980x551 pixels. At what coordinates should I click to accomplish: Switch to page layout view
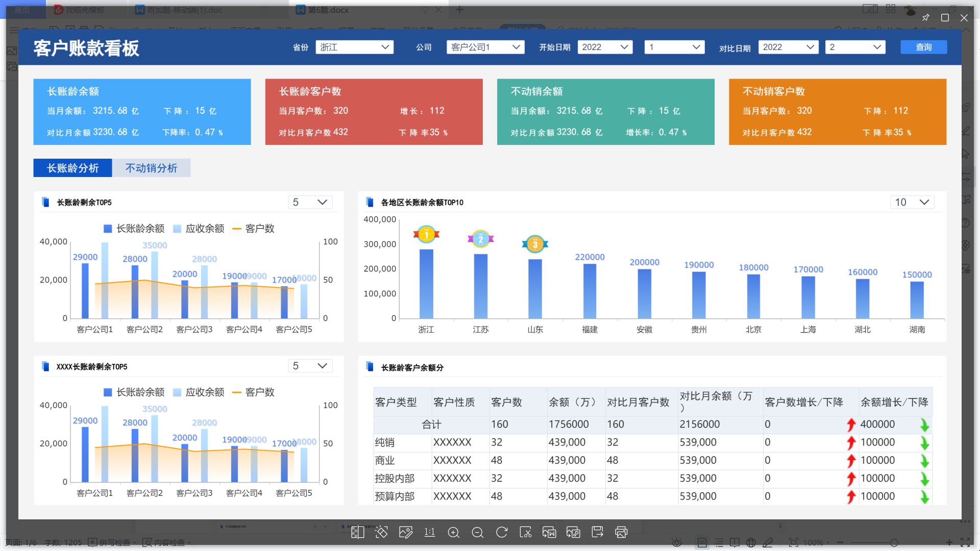(x=702, y=543)
